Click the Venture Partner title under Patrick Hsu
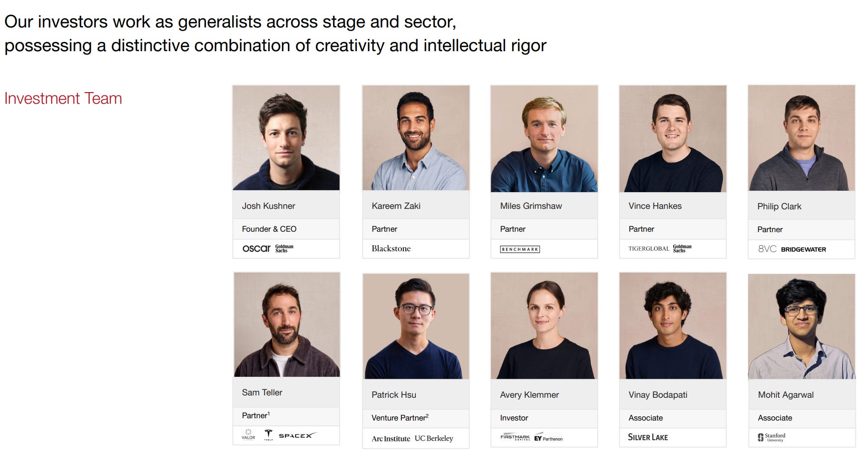The height and width of the screenshot is (454, 868). [x=400, y=418]
